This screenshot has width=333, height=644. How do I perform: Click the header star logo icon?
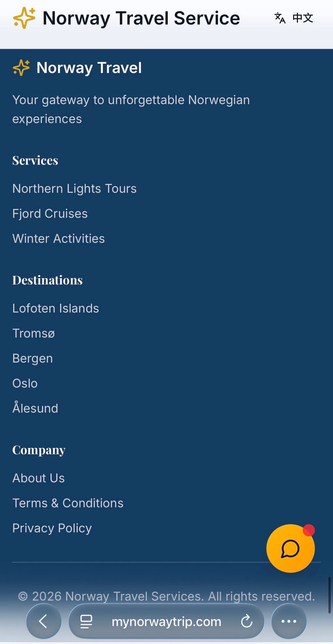click(24, 18)
